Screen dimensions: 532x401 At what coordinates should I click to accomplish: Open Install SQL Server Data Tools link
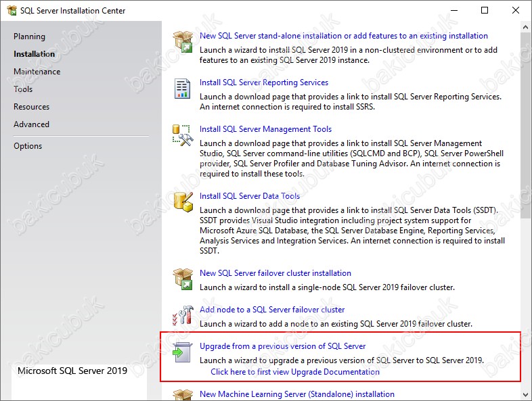pos(249,196)
